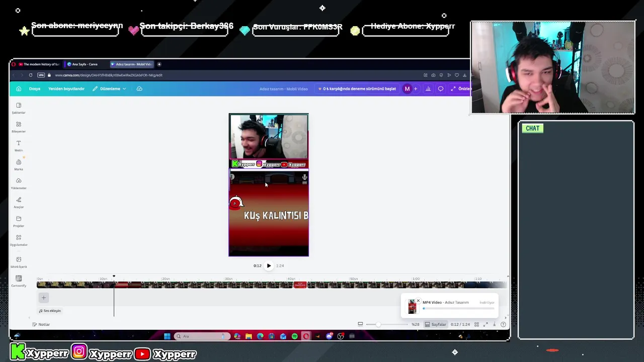The width and height of the screenshot is (644, 362).
Task: Click the red clip near 40sn in timeline
Action: click(300, 285)
